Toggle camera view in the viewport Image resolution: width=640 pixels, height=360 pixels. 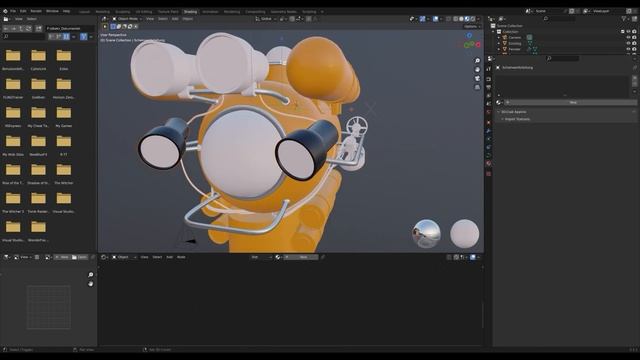click(477, 78)
